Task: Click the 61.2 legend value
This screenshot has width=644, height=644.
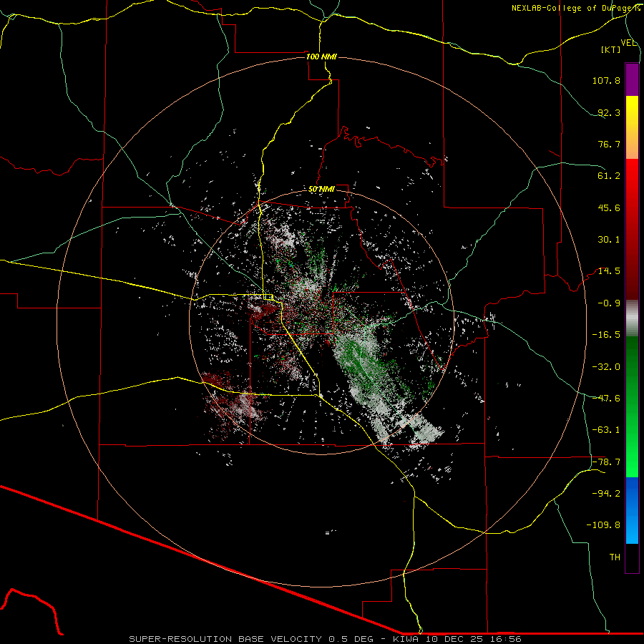Action: tap(609, 176)
